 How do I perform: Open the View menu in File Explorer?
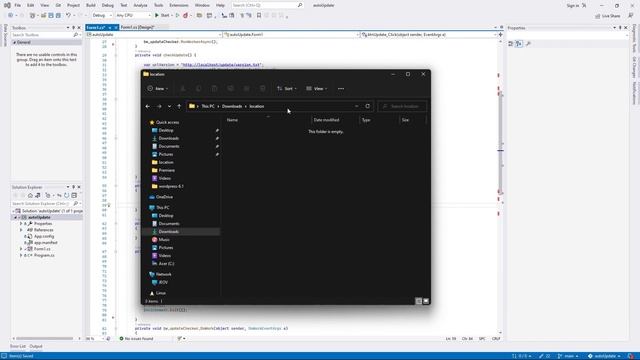pyautogui.click(x=317, y=89)
